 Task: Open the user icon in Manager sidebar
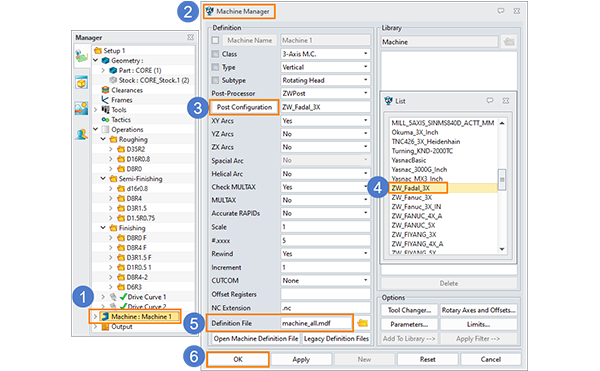[x=82, y=134]
